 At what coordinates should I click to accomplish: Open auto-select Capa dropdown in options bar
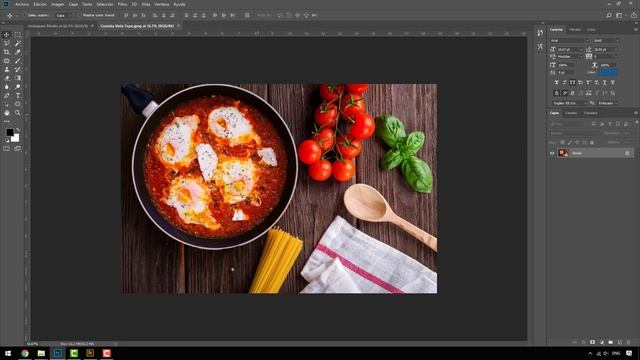click(x=63, y=15)
